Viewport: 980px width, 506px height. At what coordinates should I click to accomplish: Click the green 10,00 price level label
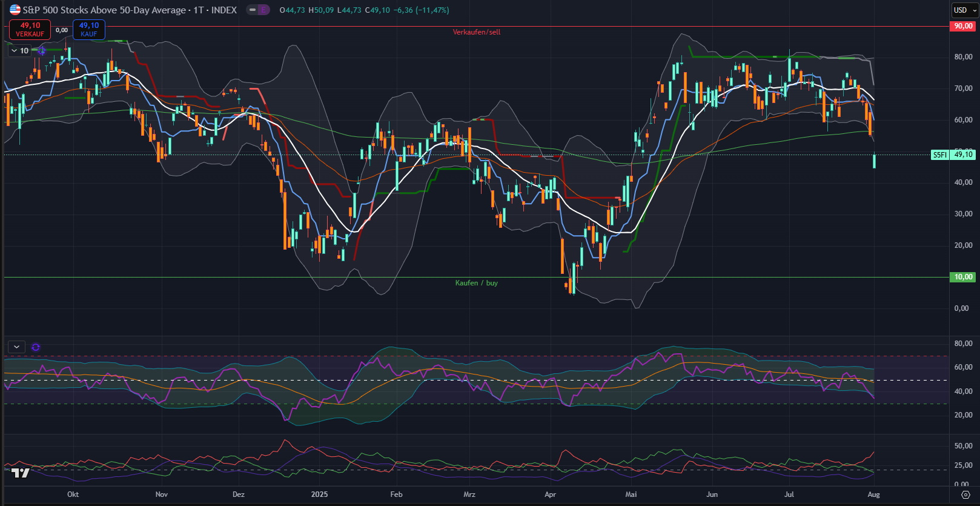(x=963, y=277)
